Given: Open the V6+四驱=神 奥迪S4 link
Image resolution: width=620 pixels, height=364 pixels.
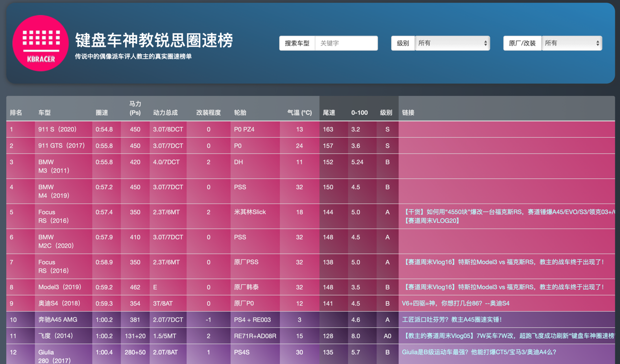Looking at the screenshot, I should click(456, 303).
